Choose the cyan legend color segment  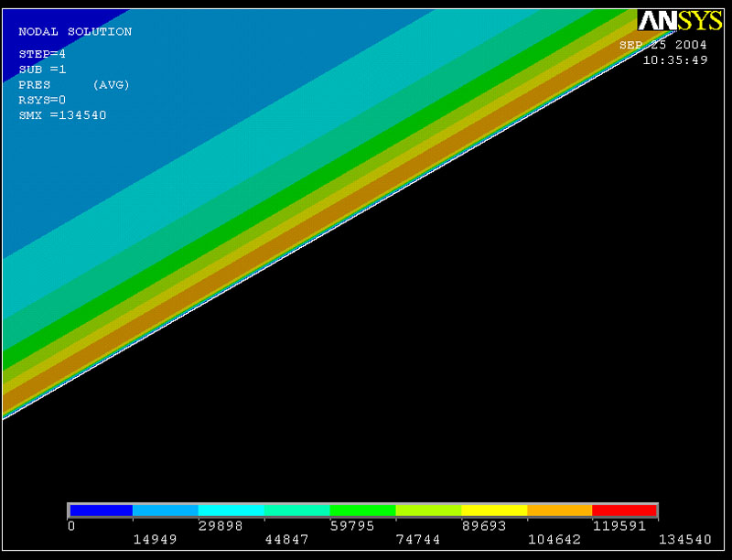pyautogui.click(x=231, y=510)
